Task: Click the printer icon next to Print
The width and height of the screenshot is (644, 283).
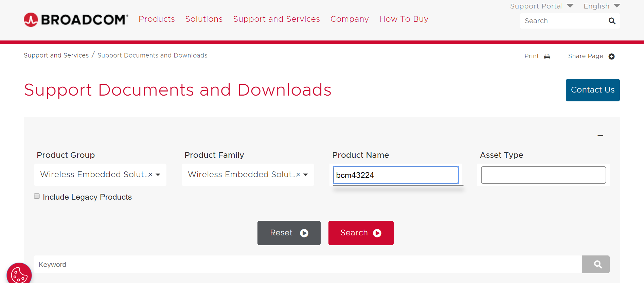Action: tap(547, 56)
